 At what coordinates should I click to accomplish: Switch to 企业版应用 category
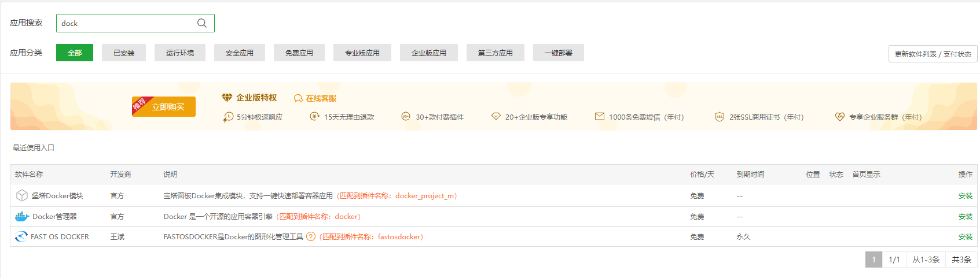coord(429,53)
